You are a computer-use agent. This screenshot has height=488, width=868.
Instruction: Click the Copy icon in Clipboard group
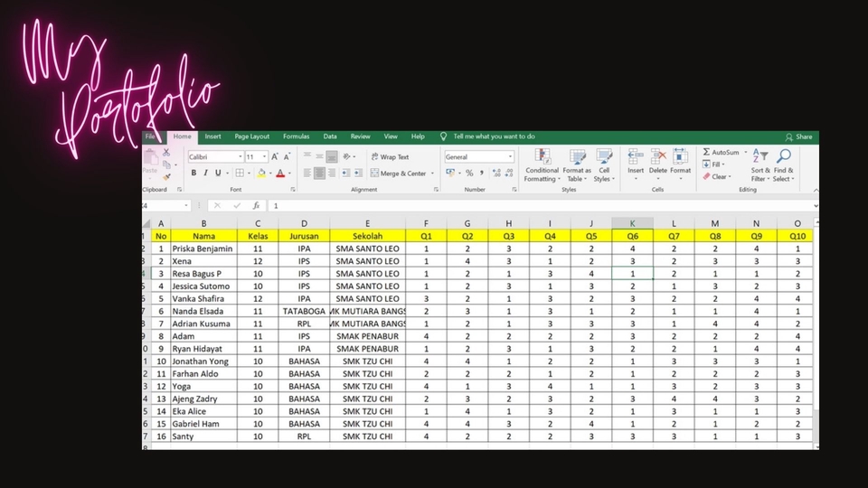pos(166,164)
